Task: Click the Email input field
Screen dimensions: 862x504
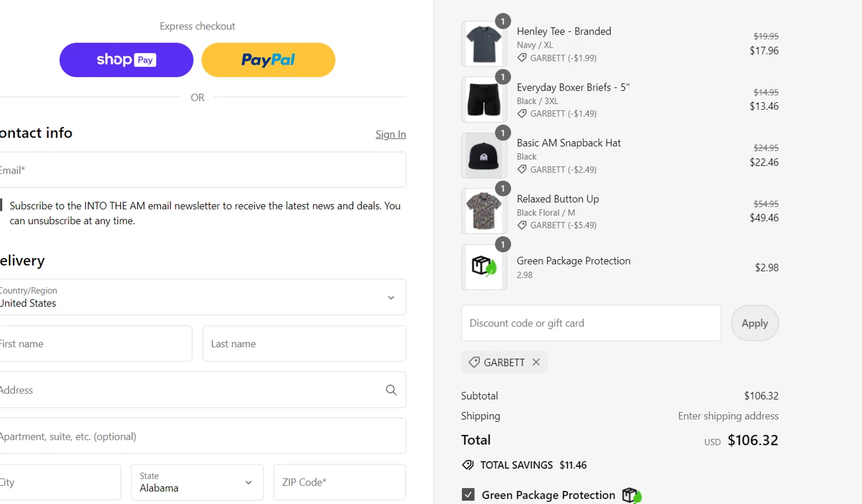Action: pyautogui.click(x=202, y=170)
